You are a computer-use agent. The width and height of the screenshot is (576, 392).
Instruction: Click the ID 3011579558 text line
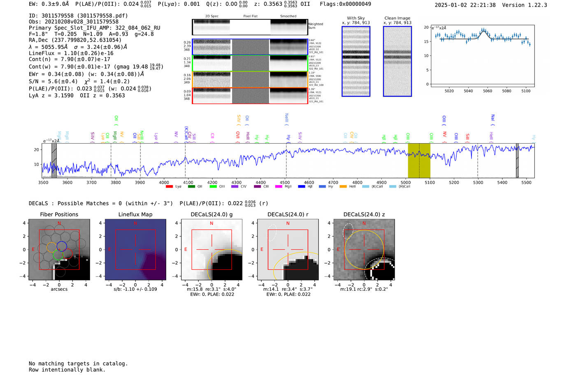(x=78, y=16)
